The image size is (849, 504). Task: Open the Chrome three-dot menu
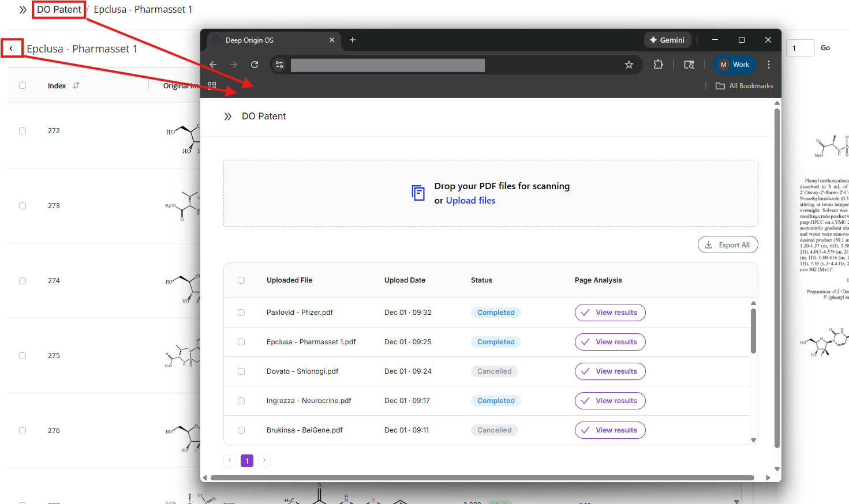coord(768,65)
